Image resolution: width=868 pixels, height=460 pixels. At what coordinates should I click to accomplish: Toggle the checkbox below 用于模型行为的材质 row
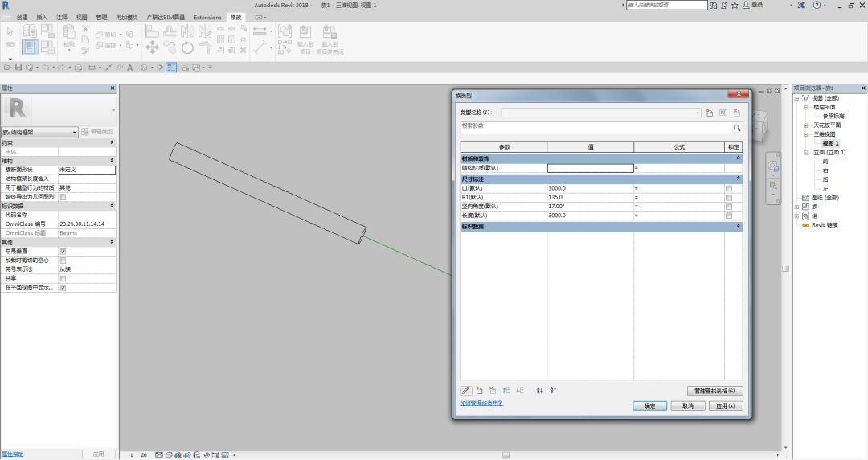pos(63,197)
